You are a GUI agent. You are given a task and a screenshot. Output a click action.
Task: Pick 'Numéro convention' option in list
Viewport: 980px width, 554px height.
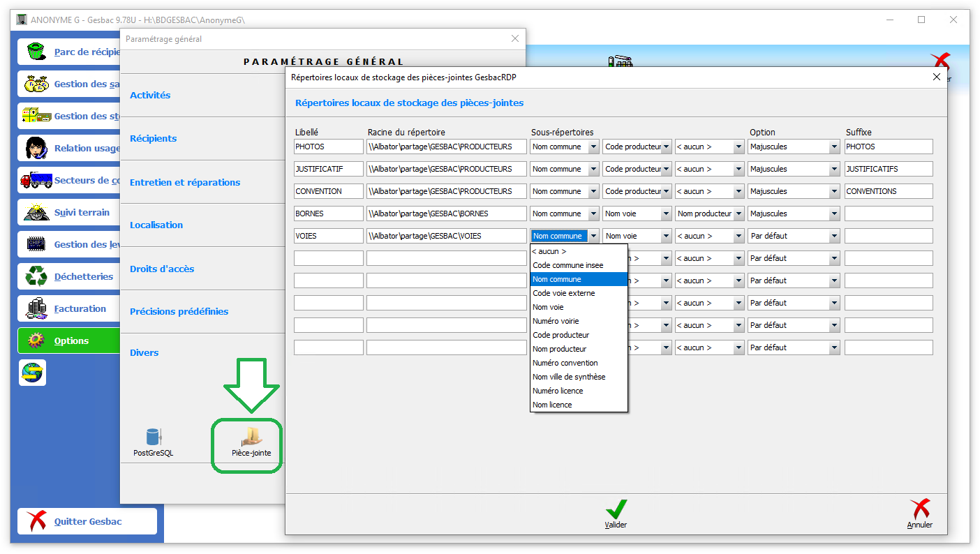click(x=565, y=363)
